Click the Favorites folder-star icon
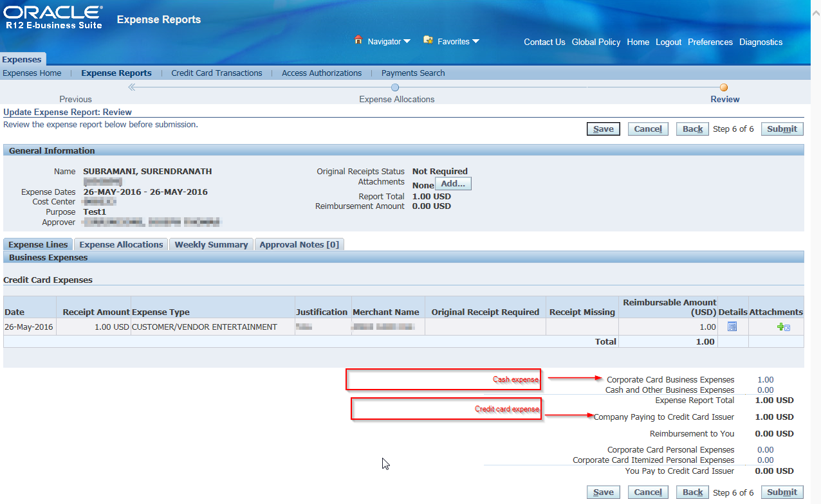The image size is (821, 504). tap(427, 40)
